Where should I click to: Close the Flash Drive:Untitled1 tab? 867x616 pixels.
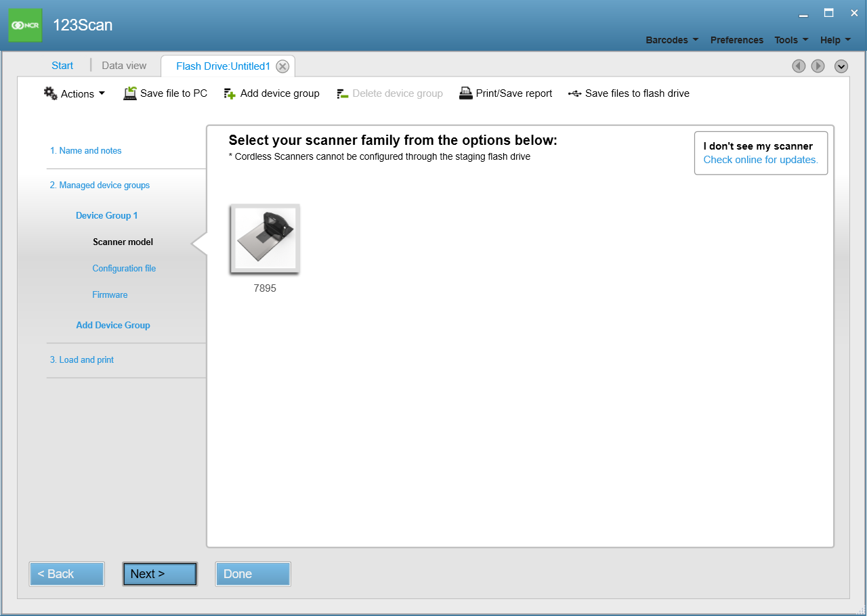click(282, 66)
